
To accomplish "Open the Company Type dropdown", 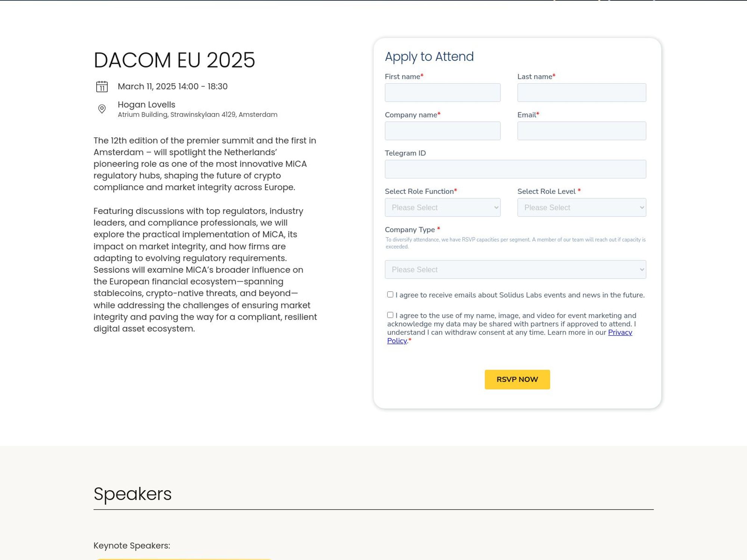I will [x=515, y=269].
